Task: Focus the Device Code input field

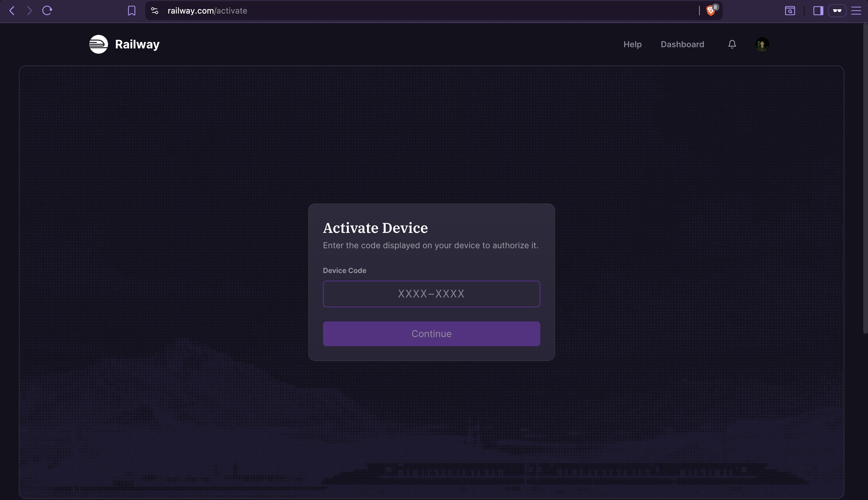Action: tap(431, 294)
